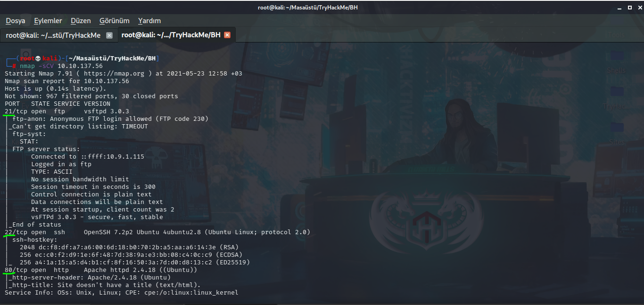
Task: Click the 'Nmap scan report for 10.10.137.56' line
Action: 67,81
